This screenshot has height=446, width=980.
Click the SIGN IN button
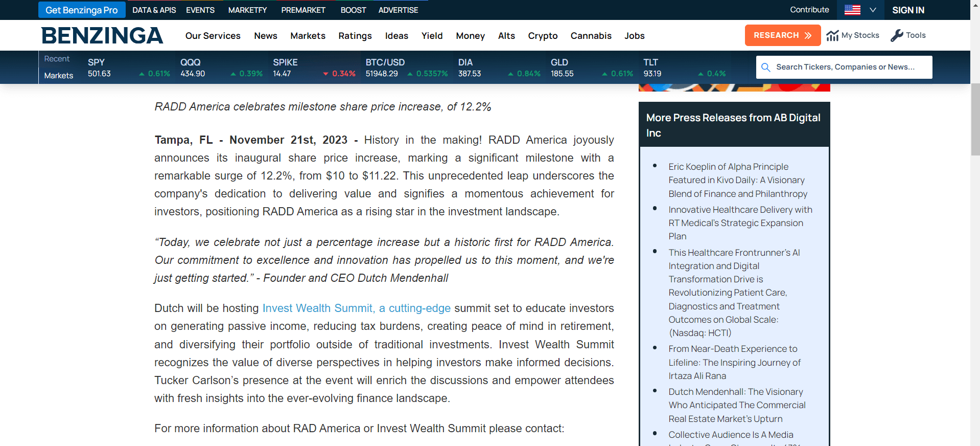click(x=908, y=10)
